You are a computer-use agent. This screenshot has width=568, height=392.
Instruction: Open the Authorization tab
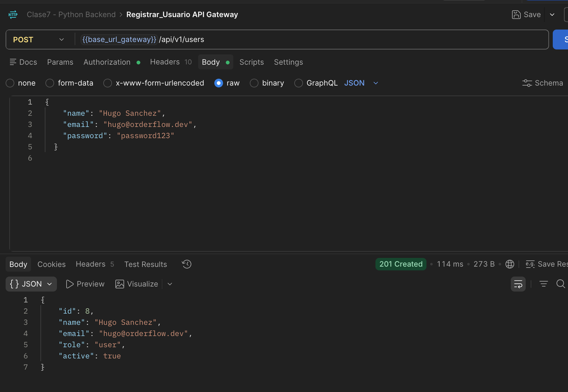tap(112, 62)
